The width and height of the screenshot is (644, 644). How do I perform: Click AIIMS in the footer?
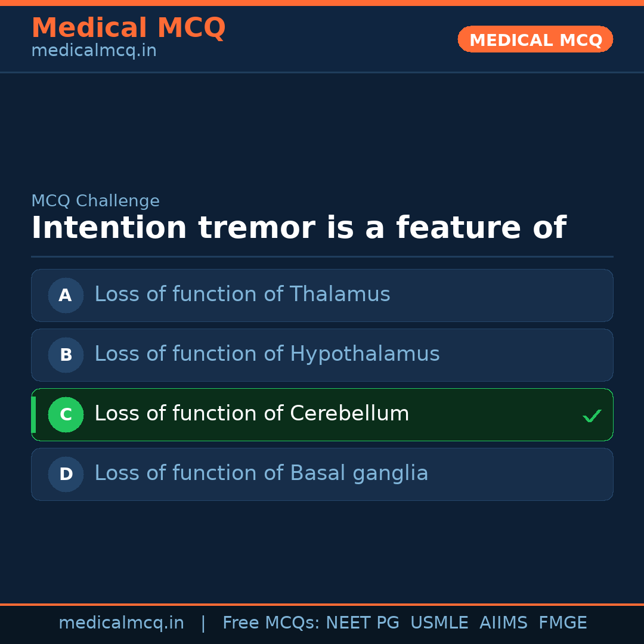point(503,623)
